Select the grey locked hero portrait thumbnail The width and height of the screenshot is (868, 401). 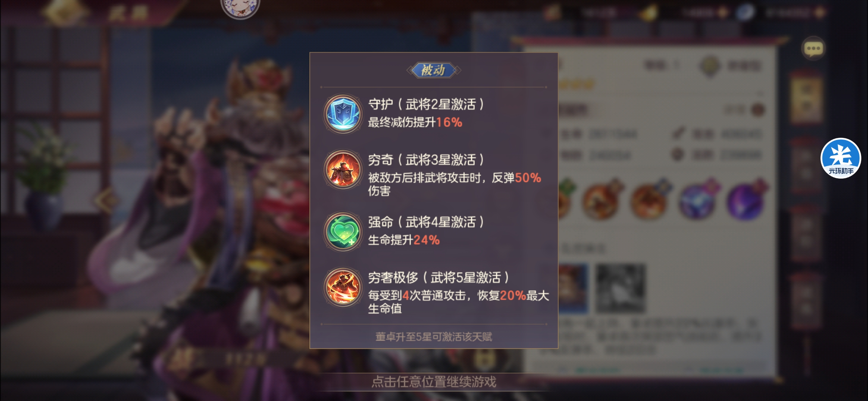[x=620, y=288]
